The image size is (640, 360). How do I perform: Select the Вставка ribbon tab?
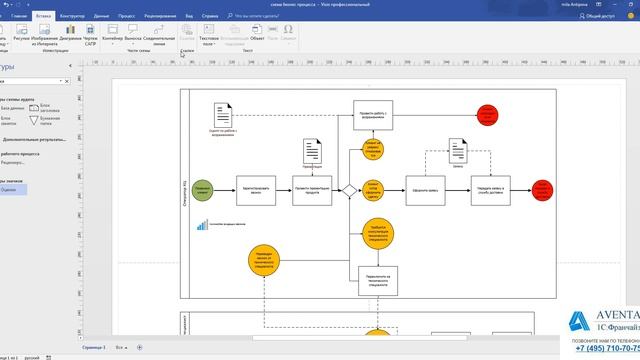43,16
